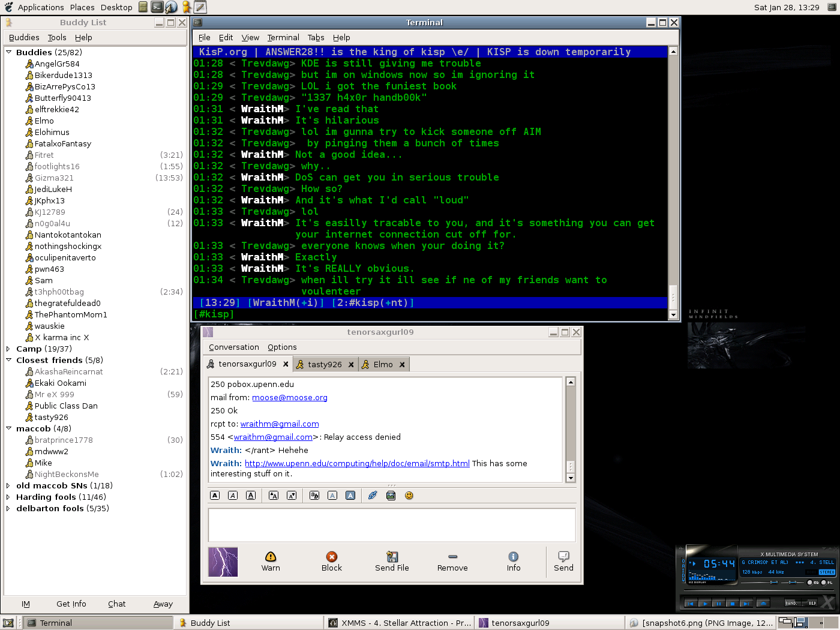Open the smiley emoticon picker
The height and width of the screenshot is (630, 840).
point(409,496)
